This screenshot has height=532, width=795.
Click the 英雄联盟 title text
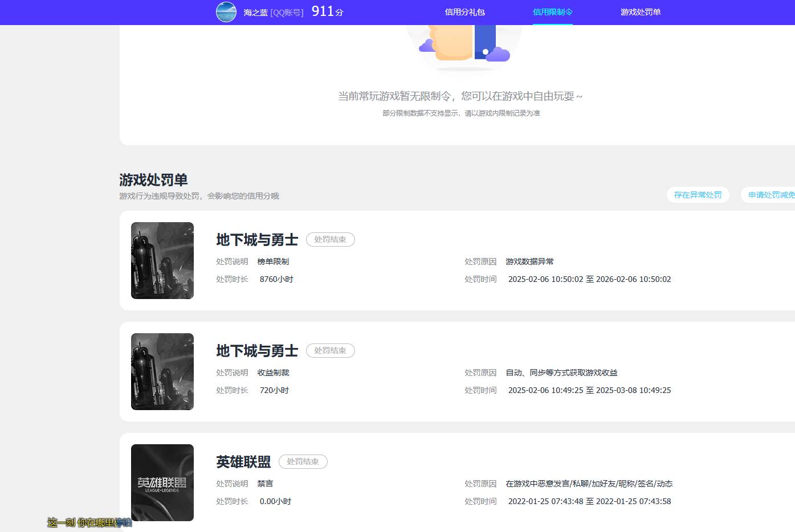pos(243,462)
